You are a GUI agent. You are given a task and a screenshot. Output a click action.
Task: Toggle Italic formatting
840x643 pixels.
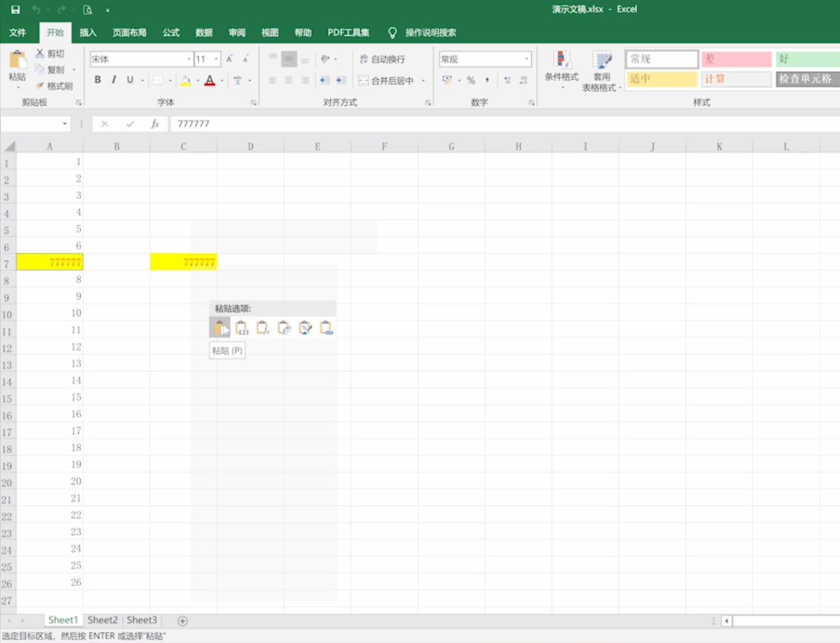pos(113,79)
